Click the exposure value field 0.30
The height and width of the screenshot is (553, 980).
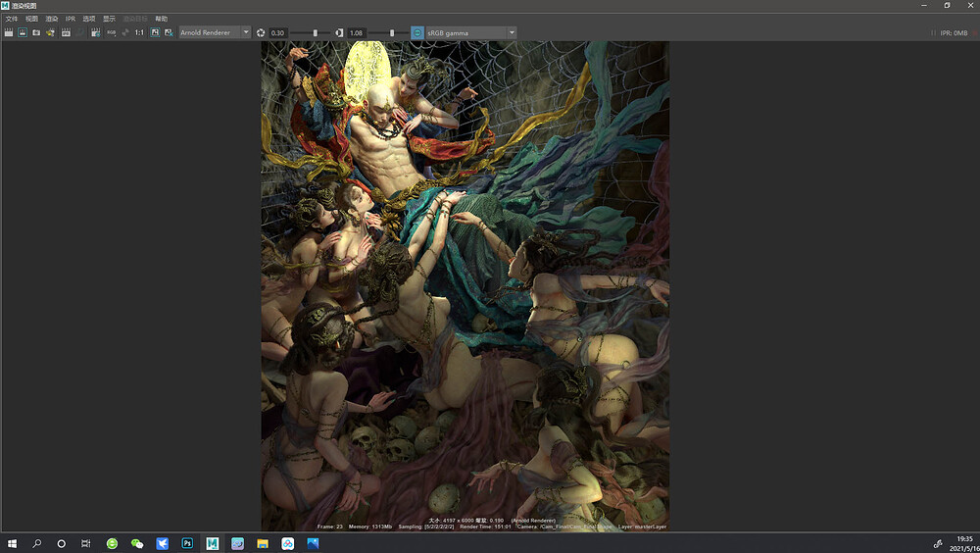(x=278, y=32)
